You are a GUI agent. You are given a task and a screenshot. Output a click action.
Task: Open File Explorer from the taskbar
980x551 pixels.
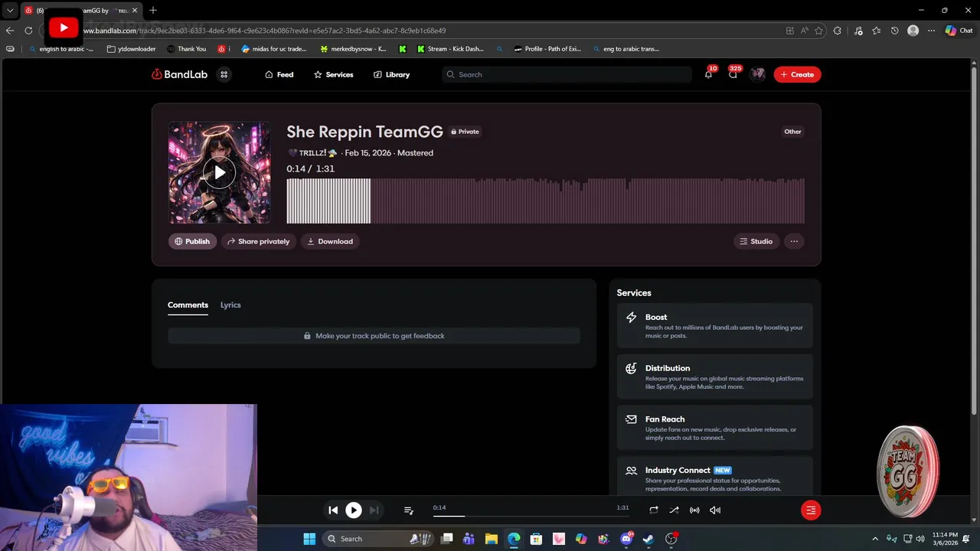coord(492,539)
